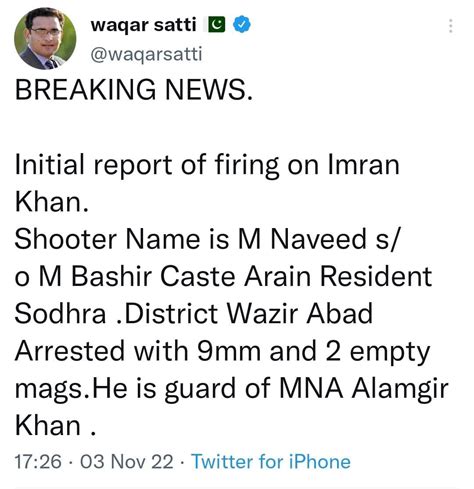Click the line 'Initial report of firing on Imran'
This screenshot has height=489, width=474.
(x=207, y=165)
